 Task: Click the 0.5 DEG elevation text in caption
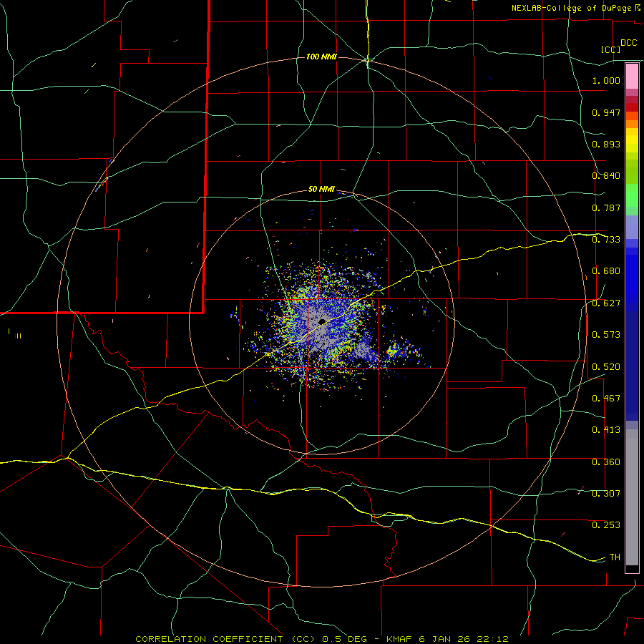(343, 639)
